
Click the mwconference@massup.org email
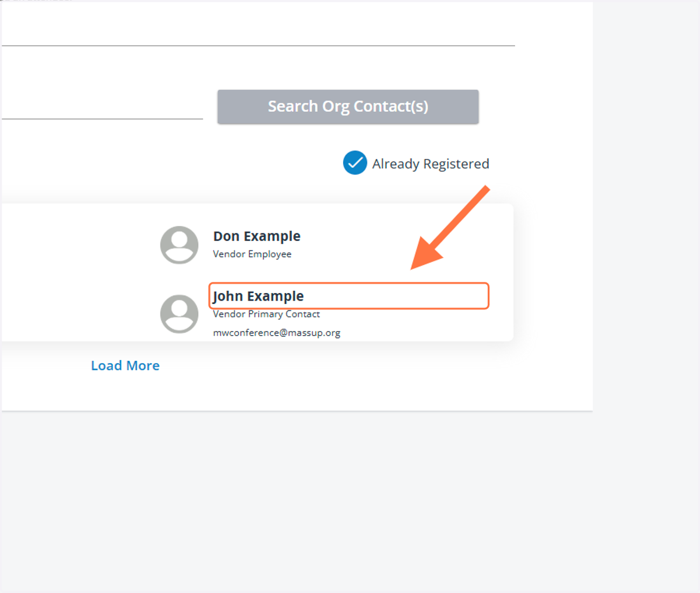276,333
